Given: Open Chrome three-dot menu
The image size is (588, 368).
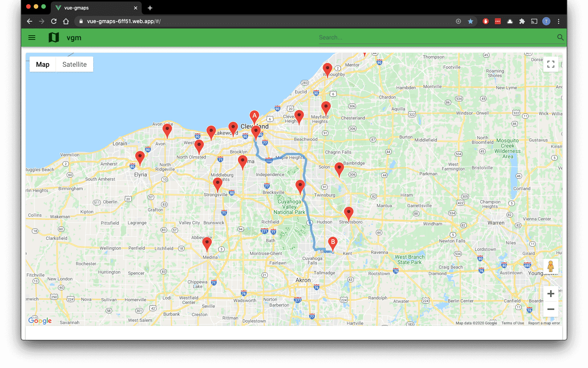Looking at the screenshot, I should (x=558, y=21).
